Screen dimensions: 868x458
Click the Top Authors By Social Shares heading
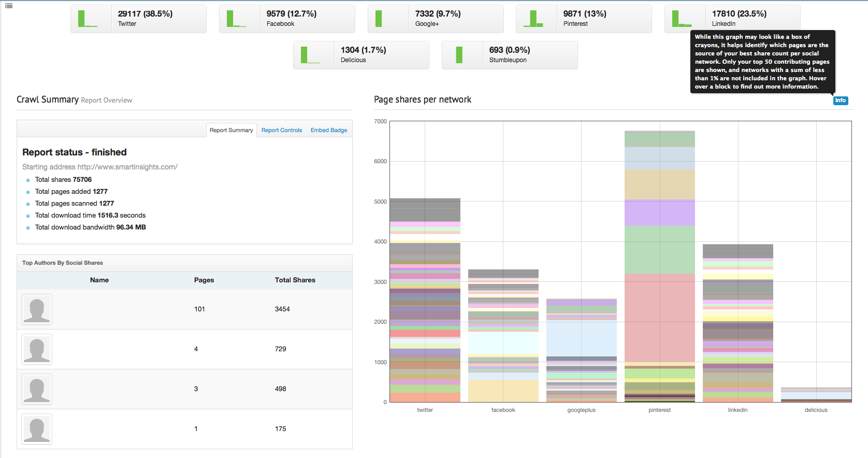tap(63, 263)
